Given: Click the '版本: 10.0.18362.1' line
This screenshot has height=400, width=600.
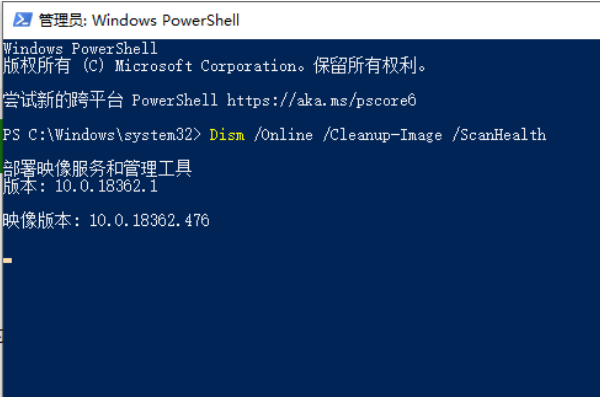Looking at the screenshot, I should pos(80,186).
